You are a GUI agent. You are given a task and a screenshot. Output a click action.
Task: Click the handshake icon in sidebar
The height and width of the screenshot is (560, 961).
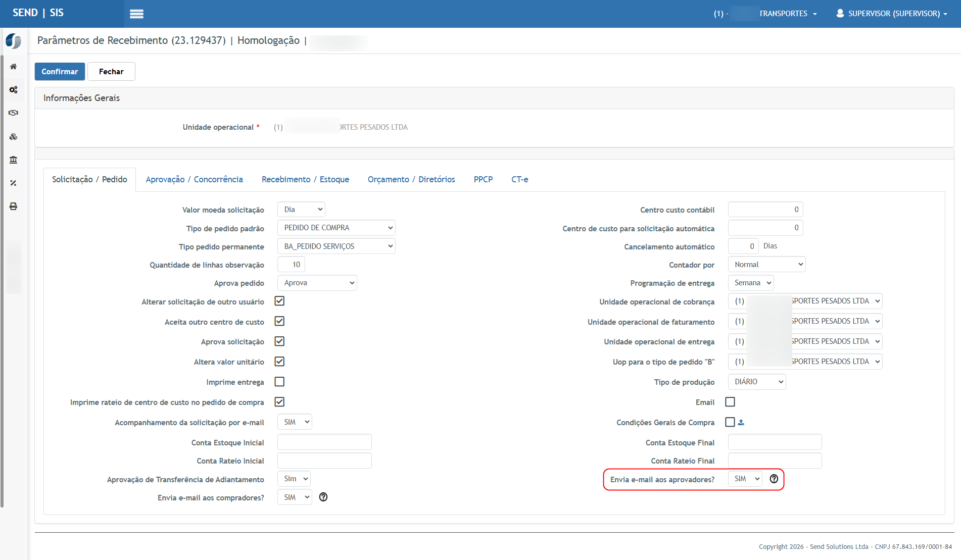14,113
